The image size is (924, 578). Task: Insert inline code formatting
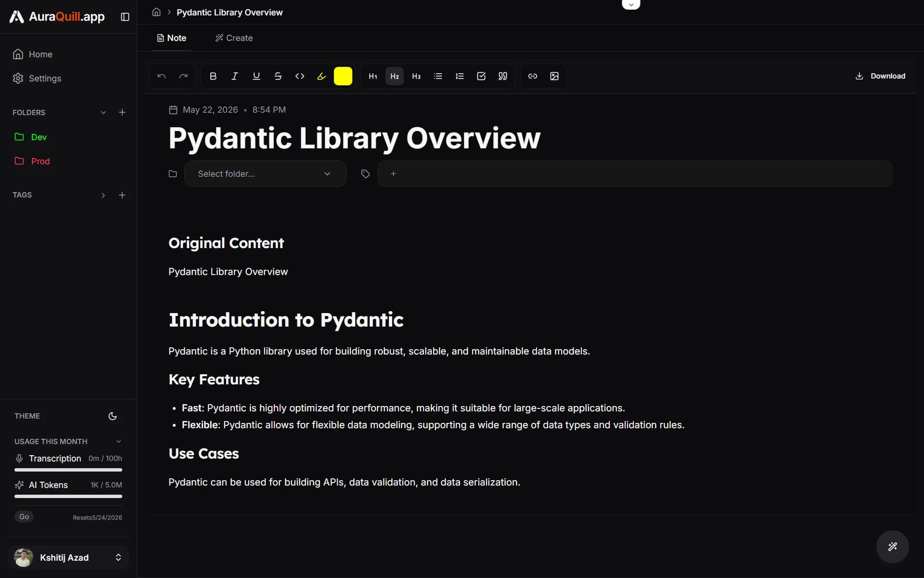(x=300, y=76)
